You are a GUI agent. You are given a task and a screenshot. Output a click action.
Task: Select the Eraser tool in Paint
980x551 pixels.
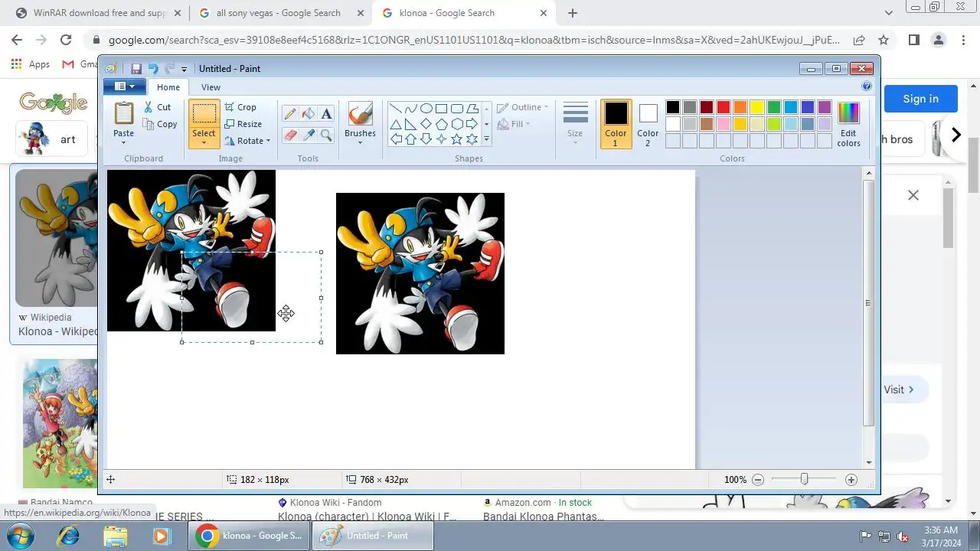tap(289, 135)
